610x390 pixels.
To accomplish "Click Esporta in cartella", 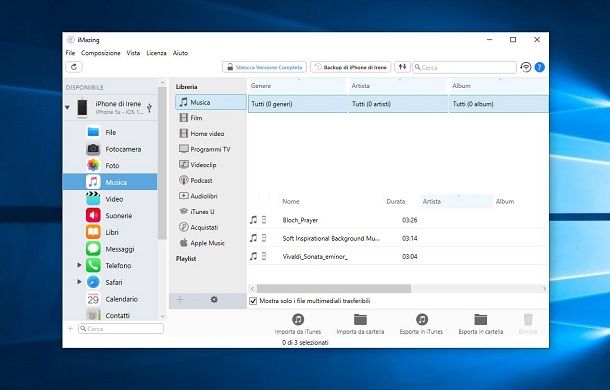I will coord(481,324).
